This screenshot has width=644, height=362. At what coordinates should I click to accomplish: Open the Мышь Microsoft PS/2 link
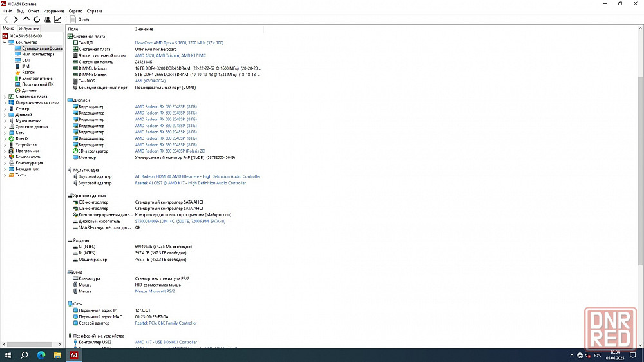point(155,291)
